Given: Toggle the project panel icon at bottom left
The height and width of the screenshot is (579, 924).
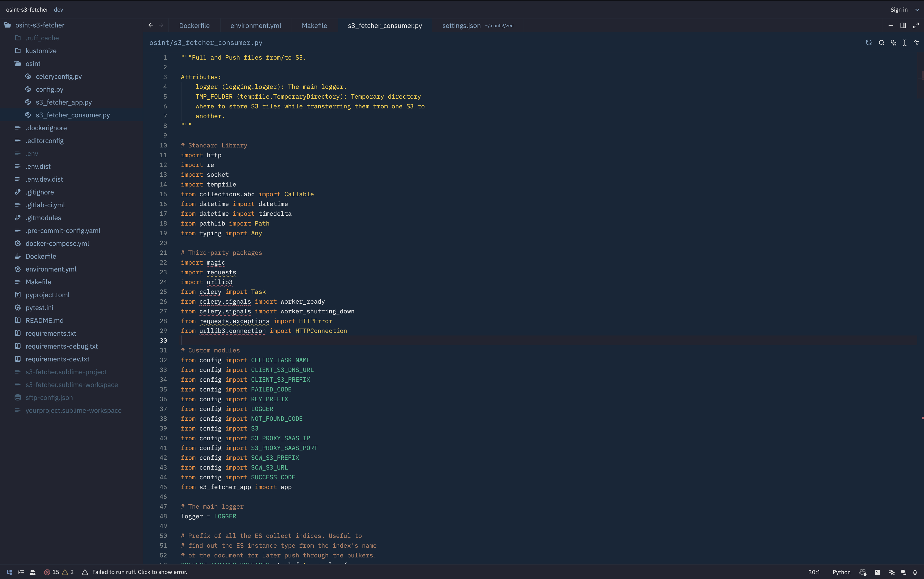Looking at the screenshot, I should 9,572.
